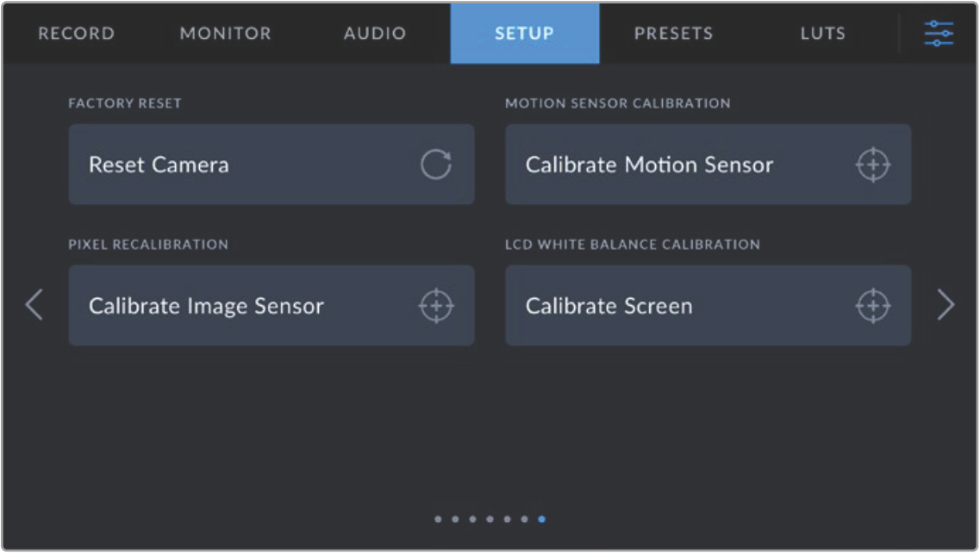Click crosshair icon beside Calibrate Screen
The height and width of the screenshot is (553, 980).
pyautogui.click(x=872, y=306)
